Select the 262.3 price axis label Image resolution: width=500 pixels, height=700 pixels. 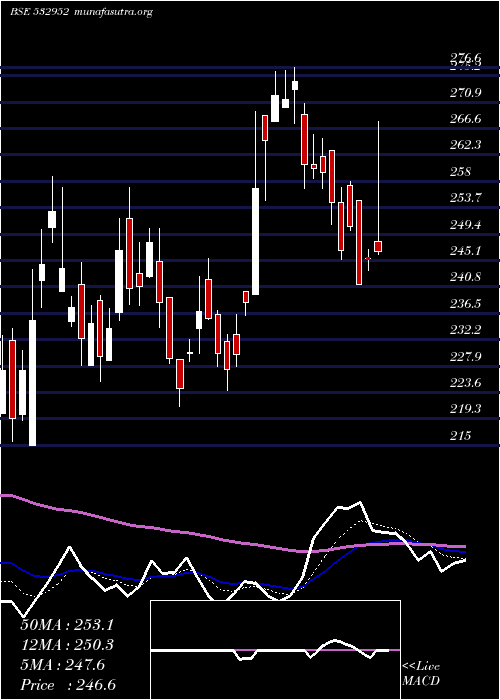pos(465,145)
